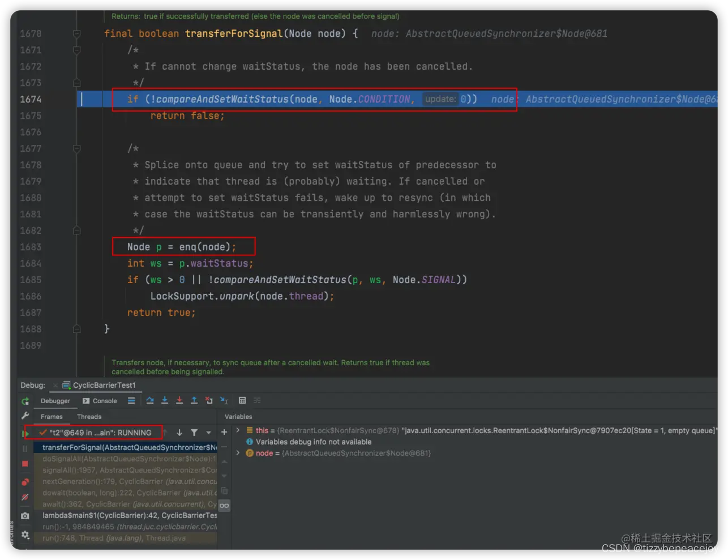The image size is (728, 560).
Task: Toggle the frames filter funnel icon
Action: pyautogui.click(x=194, y=433)
